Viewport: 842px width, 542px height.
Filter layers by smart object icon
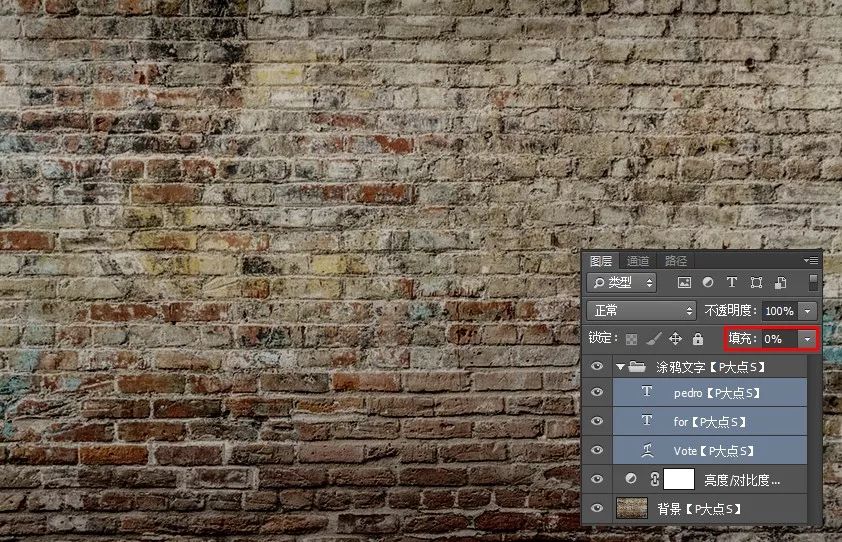(781, 283)
